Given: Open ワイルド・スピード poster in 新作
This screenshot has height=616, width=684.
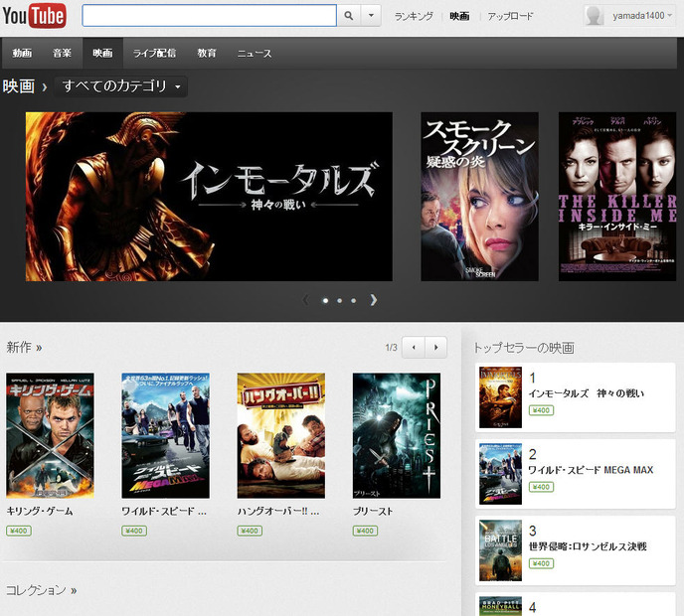Looking at the screenshot, I should [165, 435].
